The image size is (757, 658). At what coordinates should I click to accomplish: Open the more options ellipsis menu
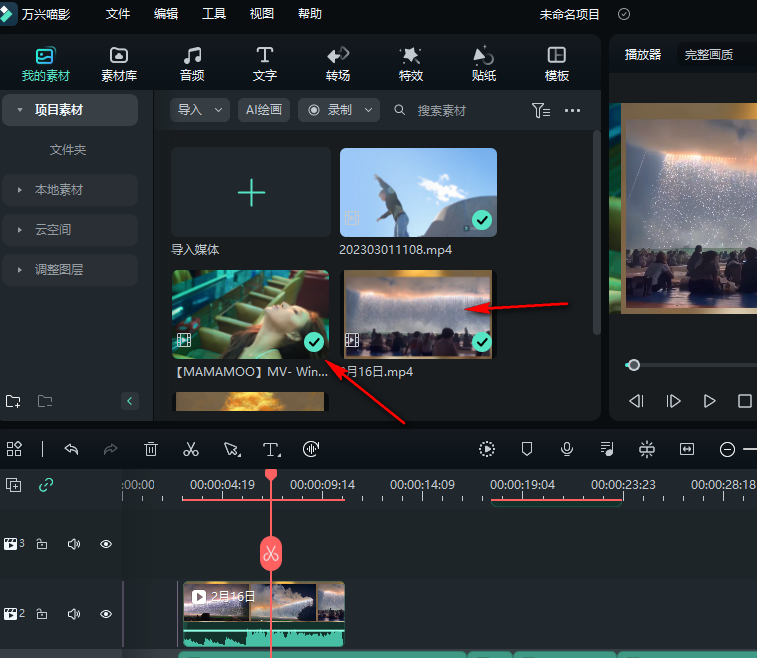pos(573,111)
